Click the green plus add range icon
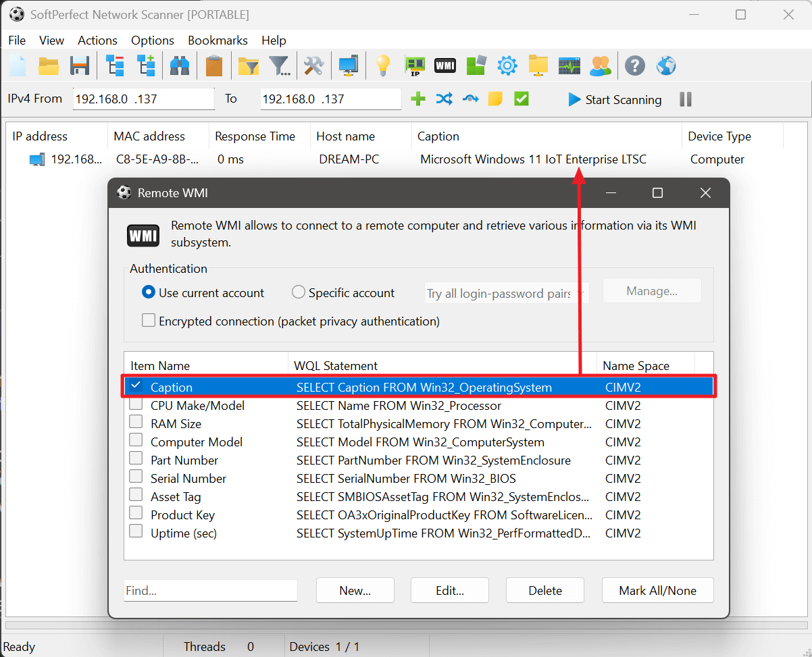Viewport: 812px width, 657px height. point(418,99)
